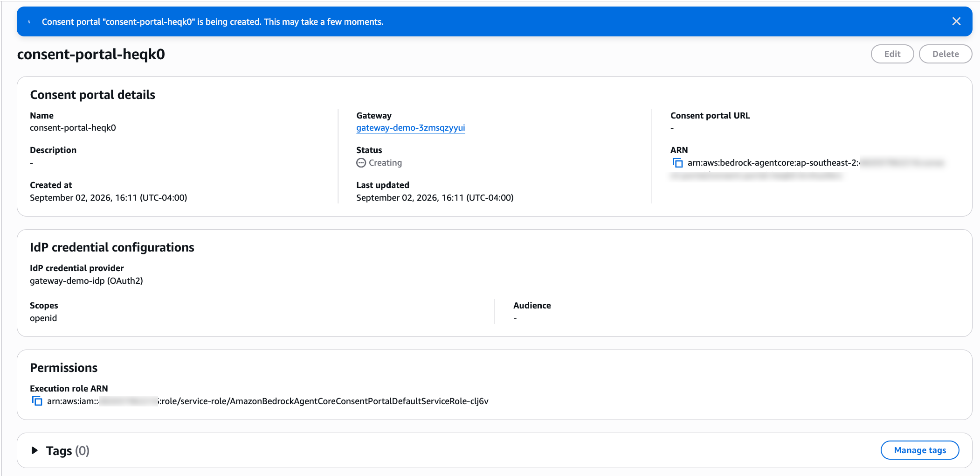
Task: Click the Description label
Action: coord(53,150)
